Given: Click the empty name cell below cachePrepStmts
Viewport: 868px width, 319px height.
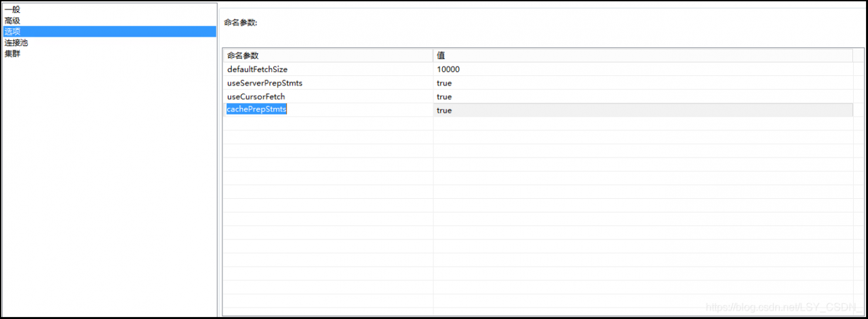Looking at the screenshot, I should click(328, 124).
